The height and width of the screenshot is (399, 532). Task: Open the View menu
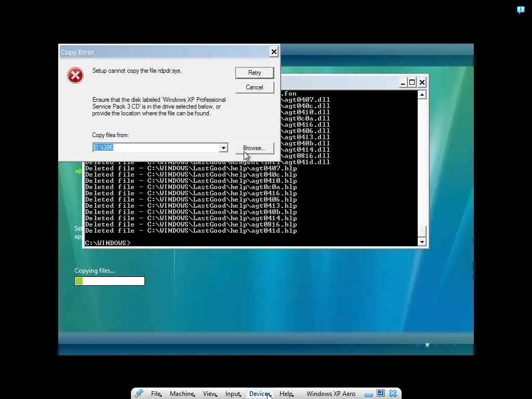point(210,394)
